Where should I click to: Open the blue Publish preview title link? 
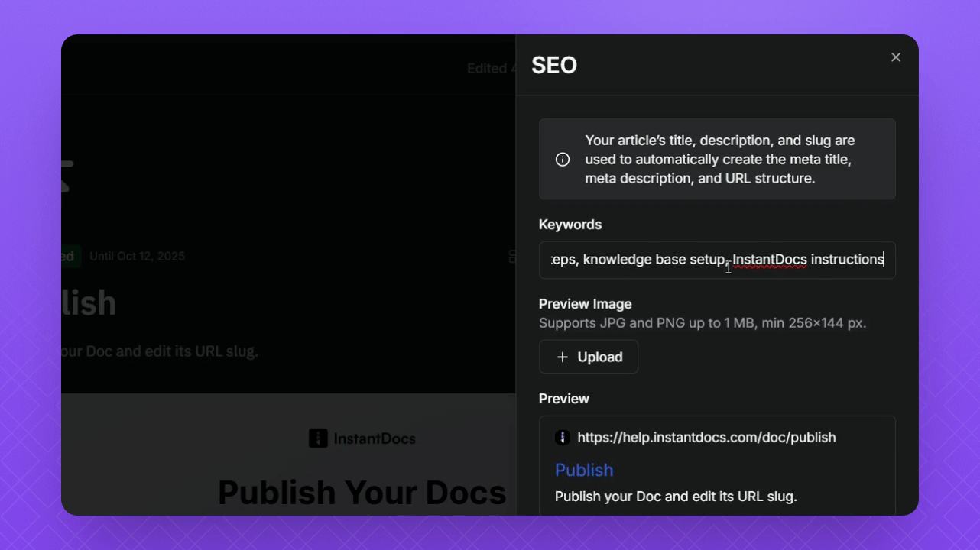(584, 470)
